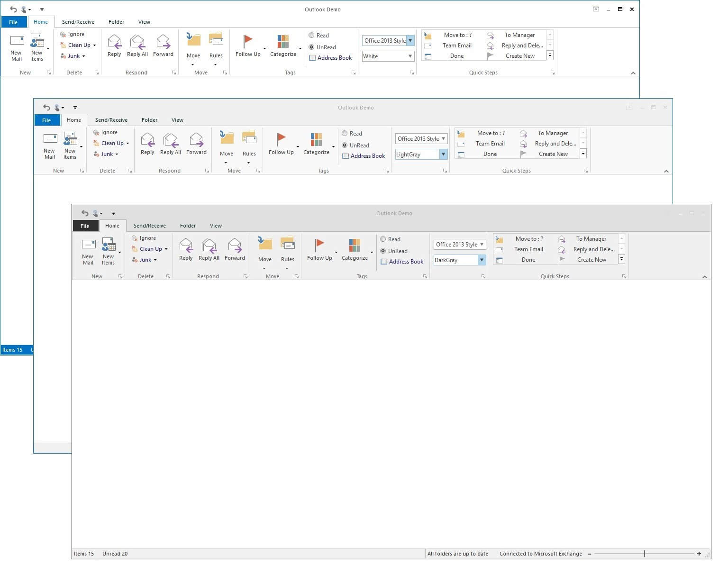Open Respond group dialog launcher in DarkGray window
This screenshot has height=574, width=728.
pos(246,277)
